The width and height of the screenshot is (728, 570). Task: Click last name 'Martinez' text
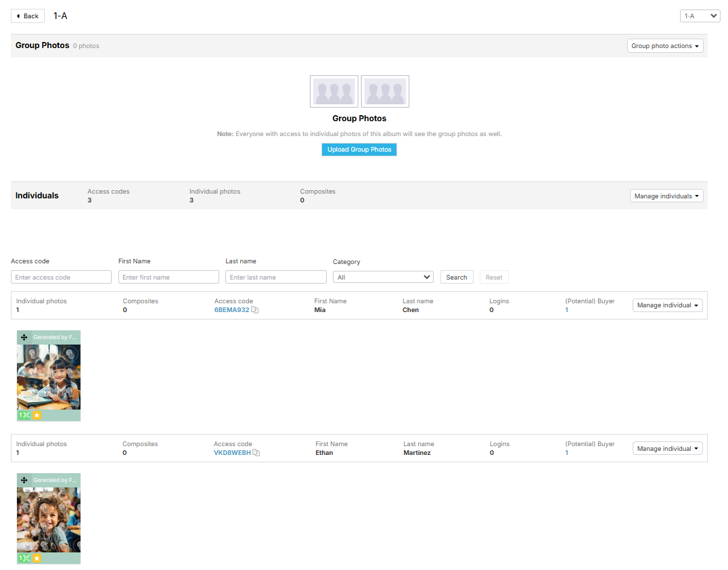[417, 452]
